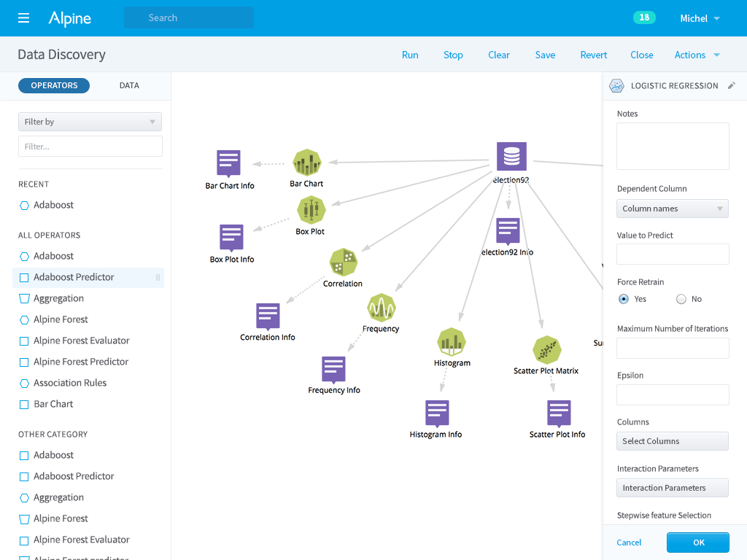
Task: Expand the Dependent Column dropdown
Action: point(673,209)
